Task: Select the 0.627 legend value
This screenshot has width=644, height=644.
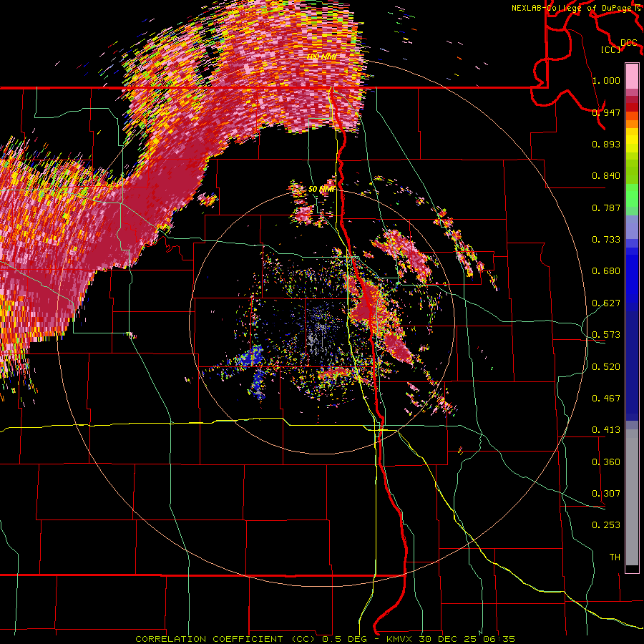Action: [x=606, y=303]
